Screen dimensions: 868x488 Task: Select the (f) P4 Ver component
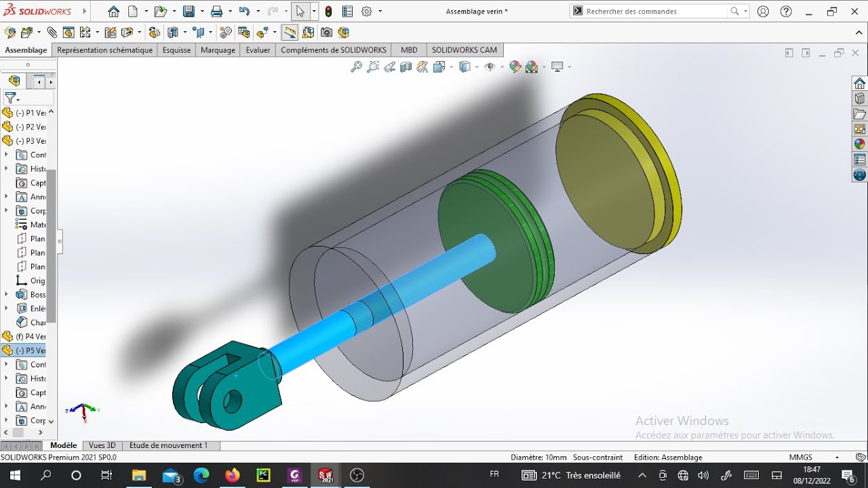24,337
